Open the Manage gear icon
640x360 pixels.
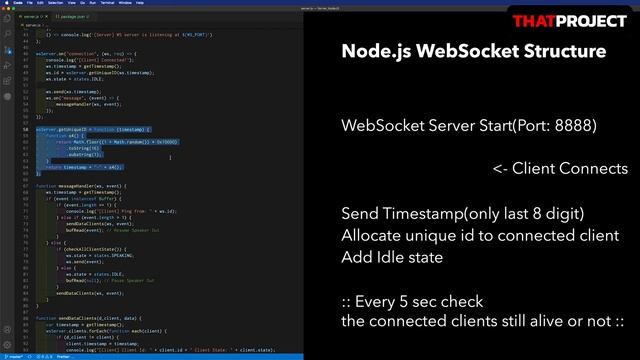tap(7, 345)
